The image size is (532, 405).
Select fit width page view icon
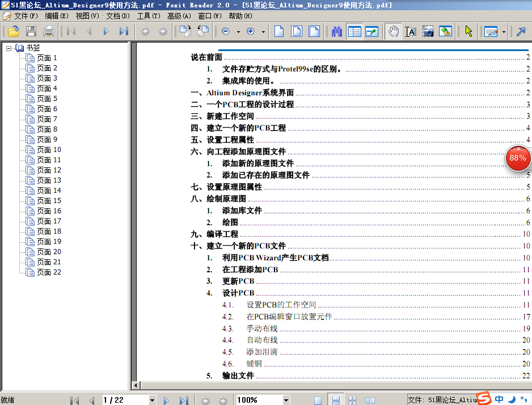[x=314, y=32]
